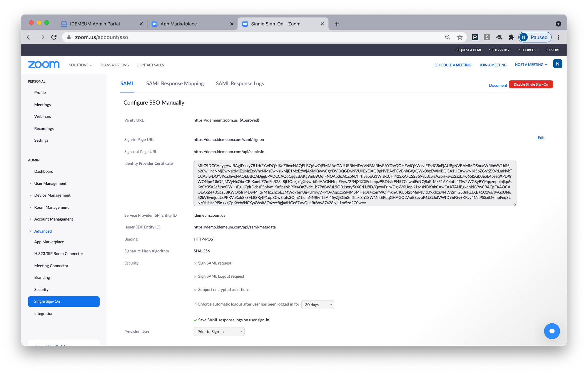Screen dimensions: 588x374
Task: Open Branding in sidebar
Action: pyautogui.click(x=42, y=278)
